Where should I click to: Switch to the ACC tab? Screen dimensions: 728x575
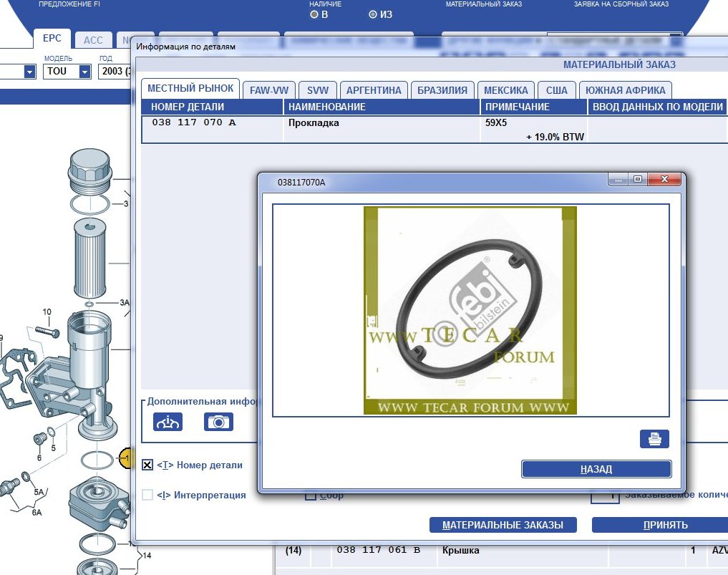tap(93, 40)
